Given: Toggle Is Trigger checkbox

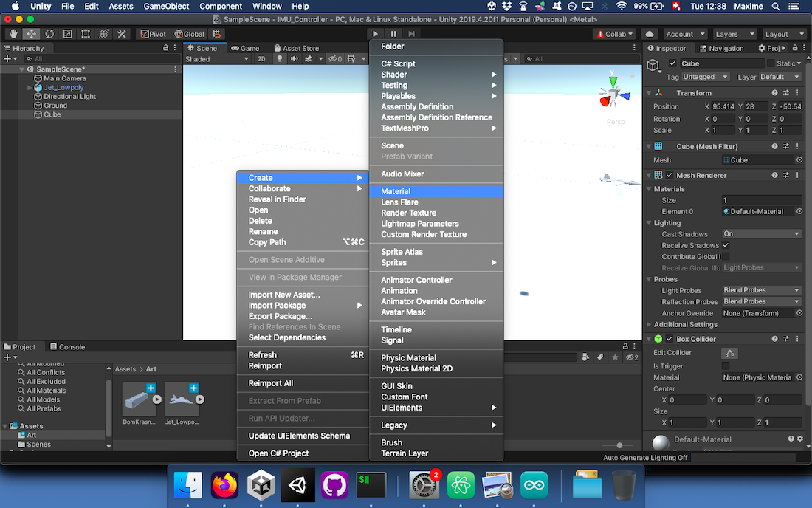Looking at the screenshot, I should (x=726, y=366).
